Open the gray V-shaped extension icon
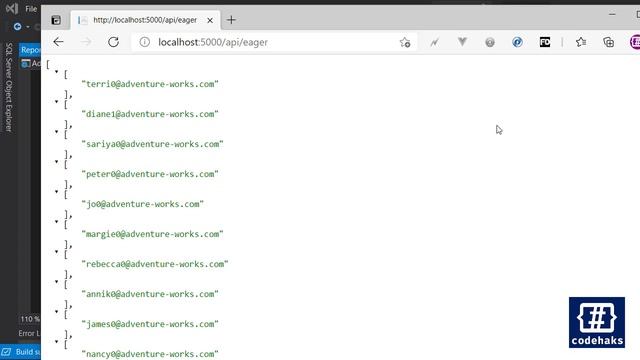The image size is (640, 360). pos(462,42)
